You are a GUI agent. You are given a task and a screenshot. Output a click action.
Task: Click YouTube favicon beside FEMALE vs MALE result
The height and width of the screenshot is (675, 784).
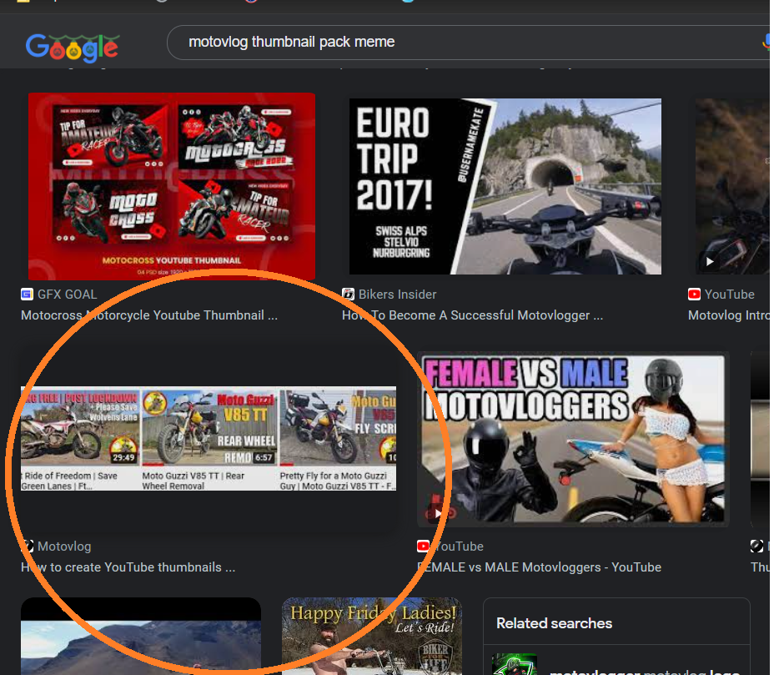click(424, 546)
